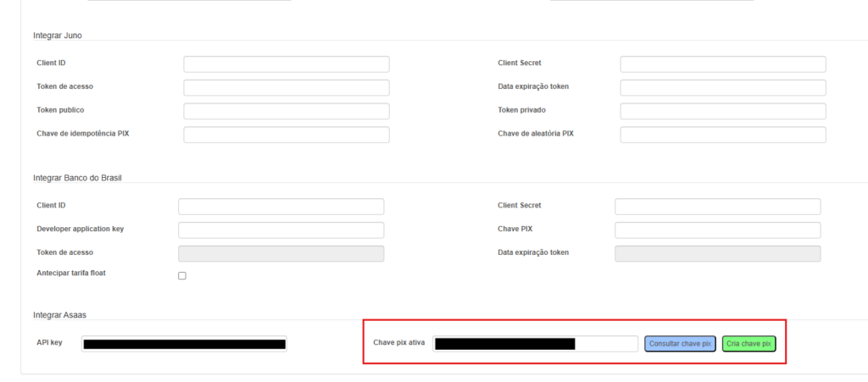This screenshot has height=382, width=868.
Task: Select the Token privado field
Action: click(722, 111)
